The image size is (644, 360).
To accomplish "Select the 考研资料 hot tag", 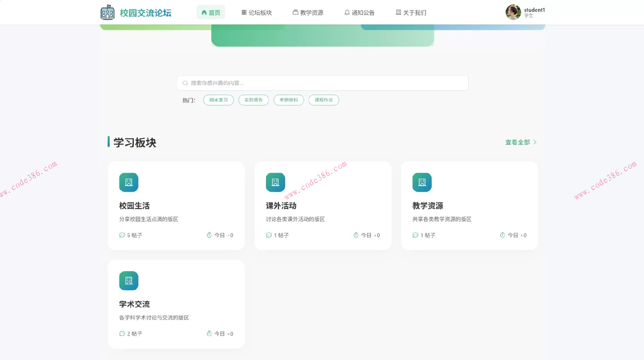I will point(288,100).
